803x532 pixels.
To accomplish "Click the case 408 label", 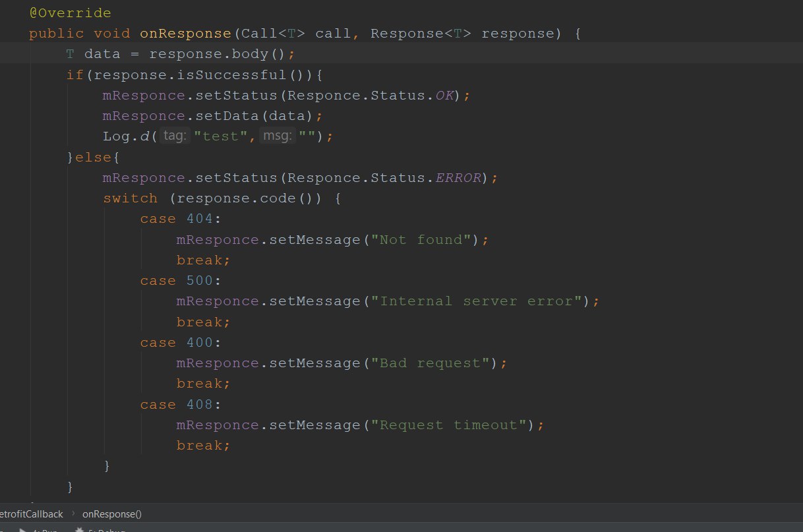I will coord(176,405).
